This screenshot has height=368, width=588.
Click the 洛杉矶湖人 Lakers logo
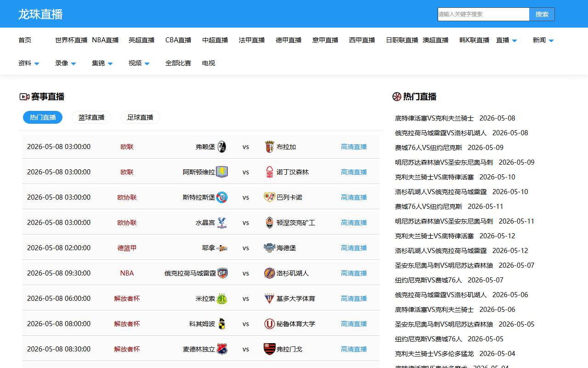pos(270,273)
